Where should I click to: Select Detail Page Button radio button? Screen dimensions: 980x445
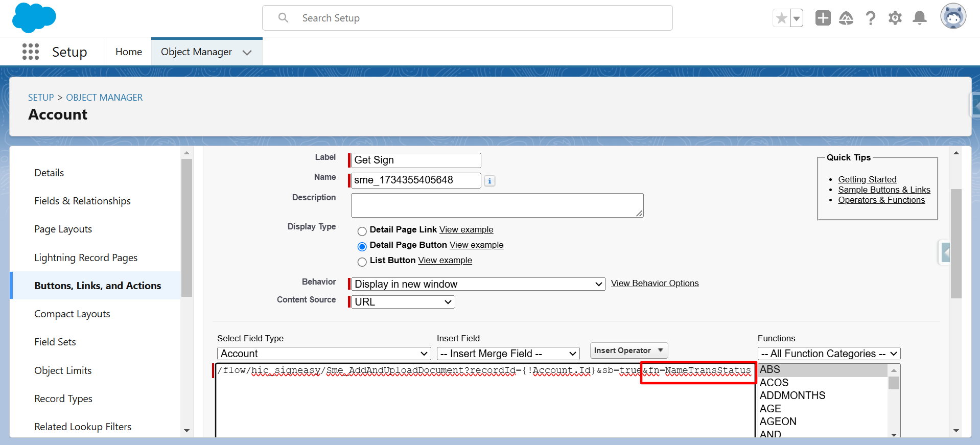click(362, 246)
